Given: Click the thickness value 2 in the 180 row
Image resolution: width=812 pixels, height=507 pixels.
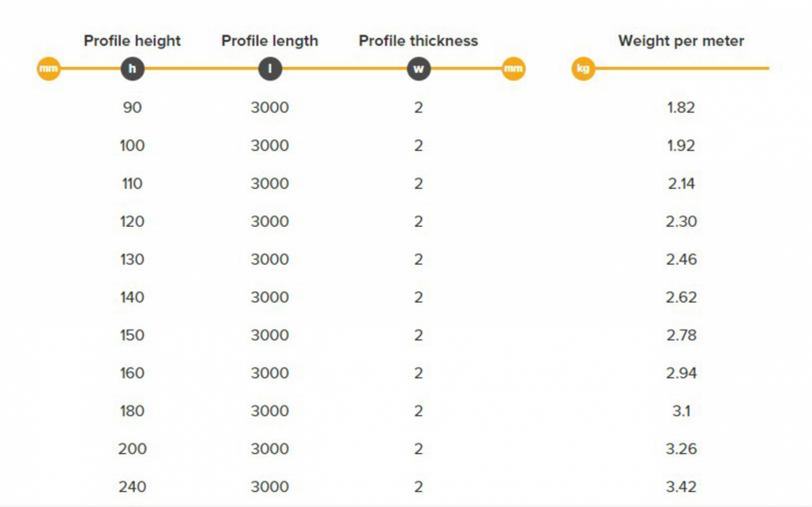Looking at the screenshot, I should tap(418, 411).
